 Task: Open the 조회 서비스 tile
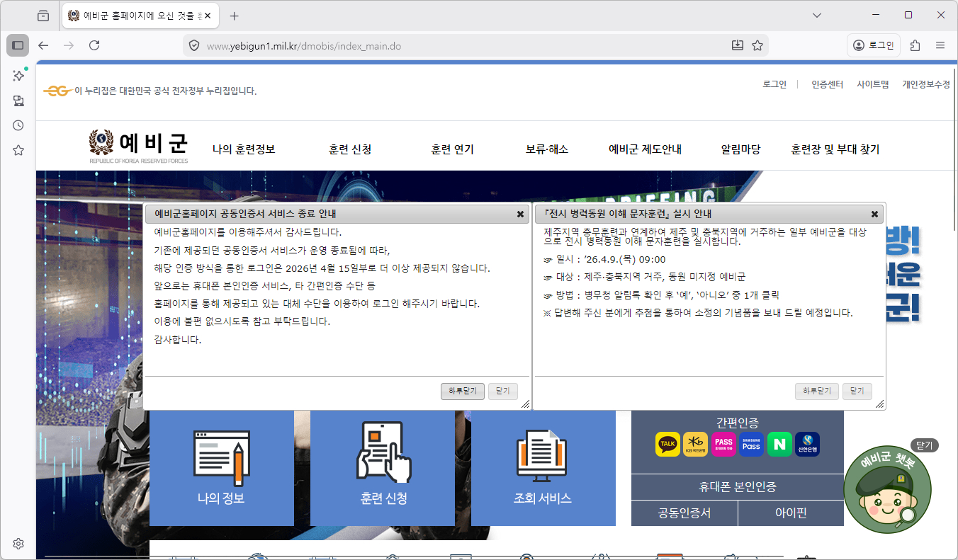(x=543, y=468)
